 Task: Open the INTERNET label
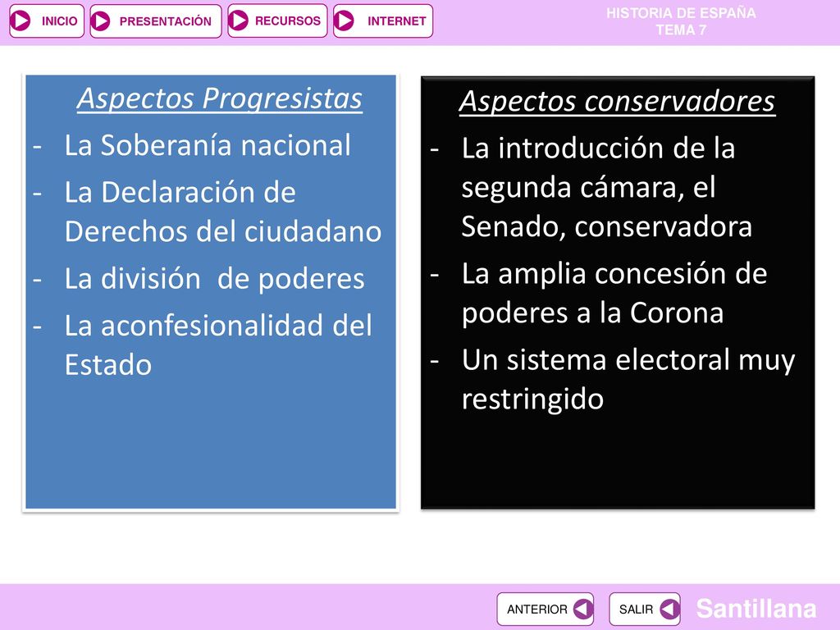396,21
